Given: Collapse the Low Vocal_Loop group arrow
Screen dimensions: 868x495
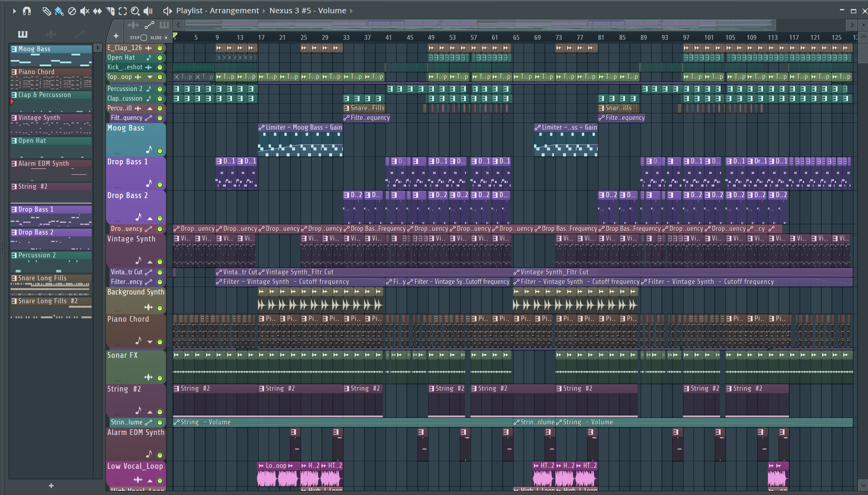Looking at the screenshot, I should click(x=150, y=481).
